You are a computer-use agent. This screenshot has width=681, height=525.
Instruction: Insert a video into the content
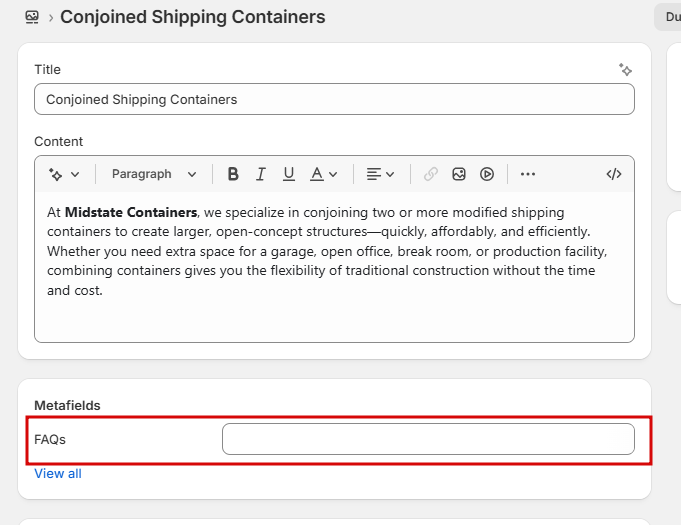point(487,174)
